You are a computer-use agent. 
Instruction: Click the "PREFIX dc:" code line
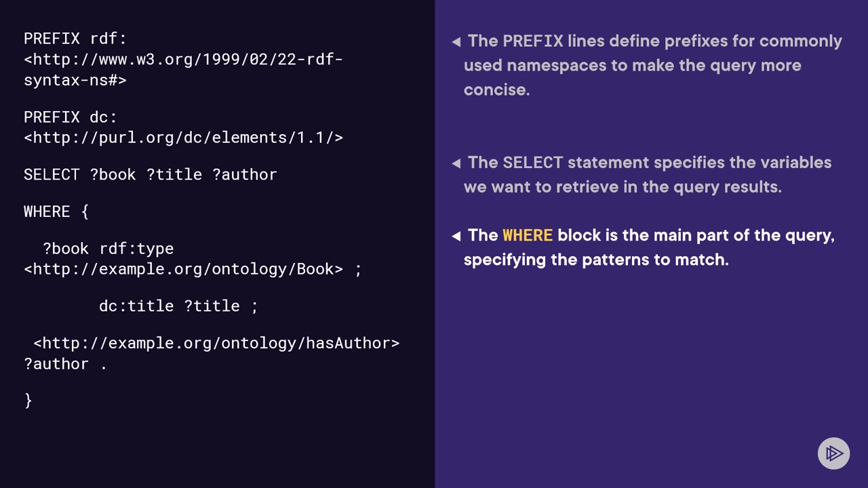click(71, 117)
